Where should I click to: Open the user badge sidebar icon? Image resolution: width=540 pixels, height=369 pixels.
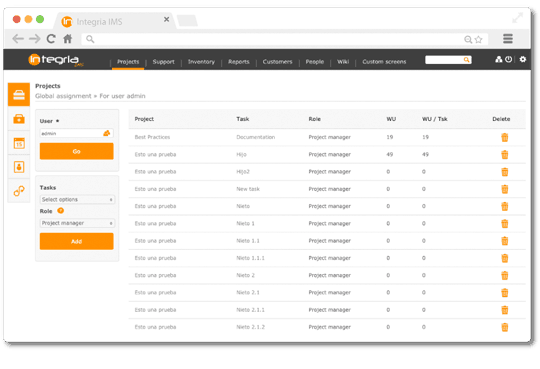[19, 167]
